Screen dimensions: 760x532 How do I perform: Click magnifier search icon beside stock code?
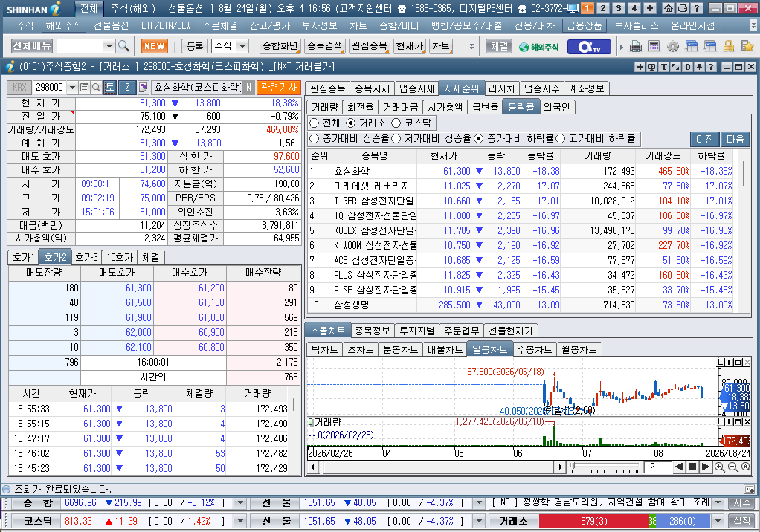pyautogui.click(x=96, y=87)
